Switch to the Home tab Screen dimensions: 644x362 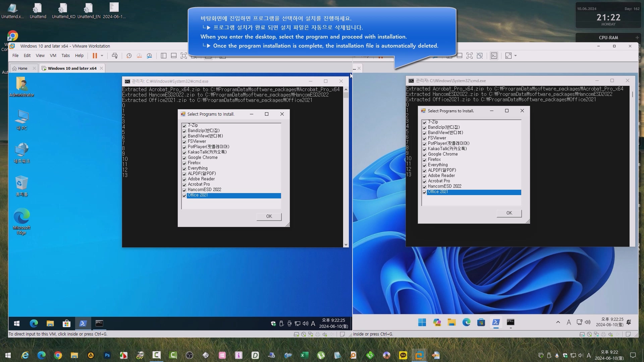point(22,68)
